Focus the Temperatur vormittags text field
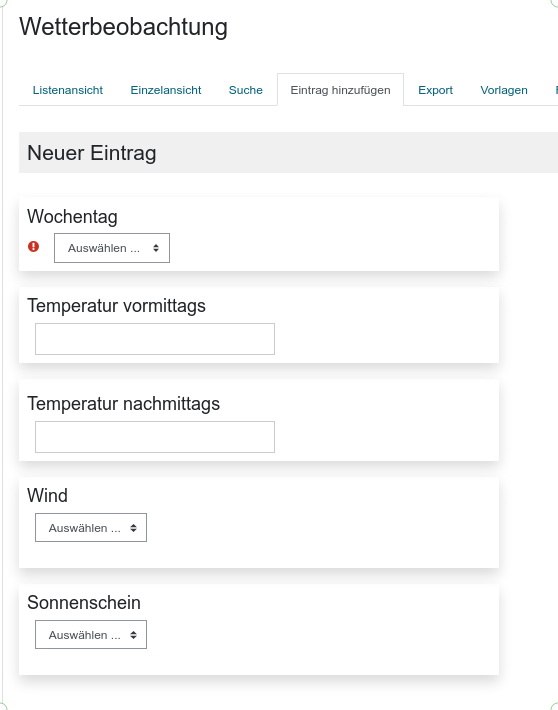The width and height of the screenshot is (558, 710). point(155,339)
